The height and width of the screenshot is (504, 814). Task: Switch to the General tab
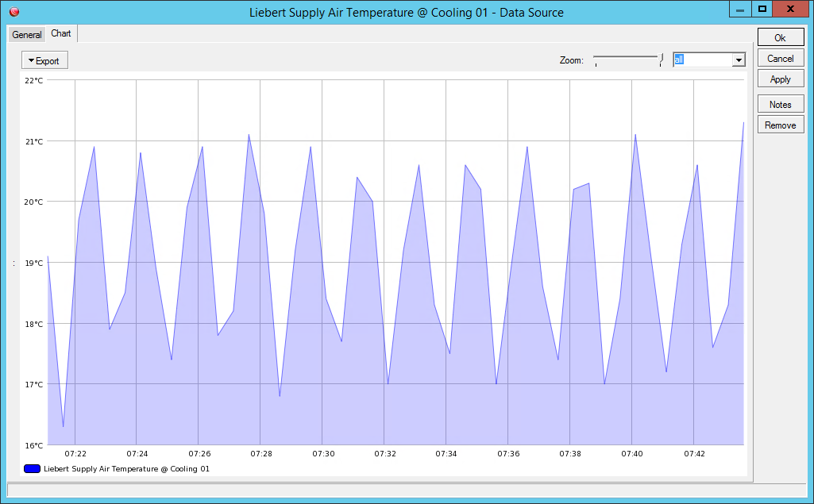click(x=26, y=34)
